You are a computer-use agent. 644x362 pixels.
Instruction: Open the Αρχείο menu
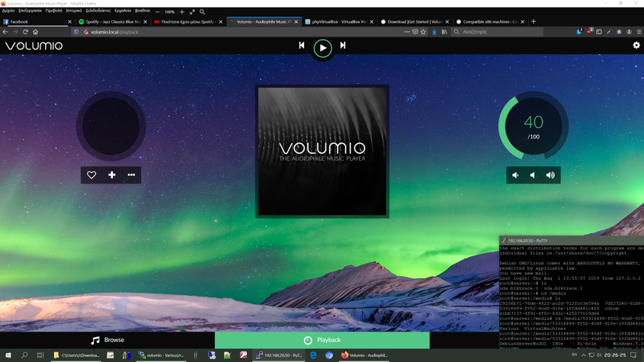coord(8,11)
